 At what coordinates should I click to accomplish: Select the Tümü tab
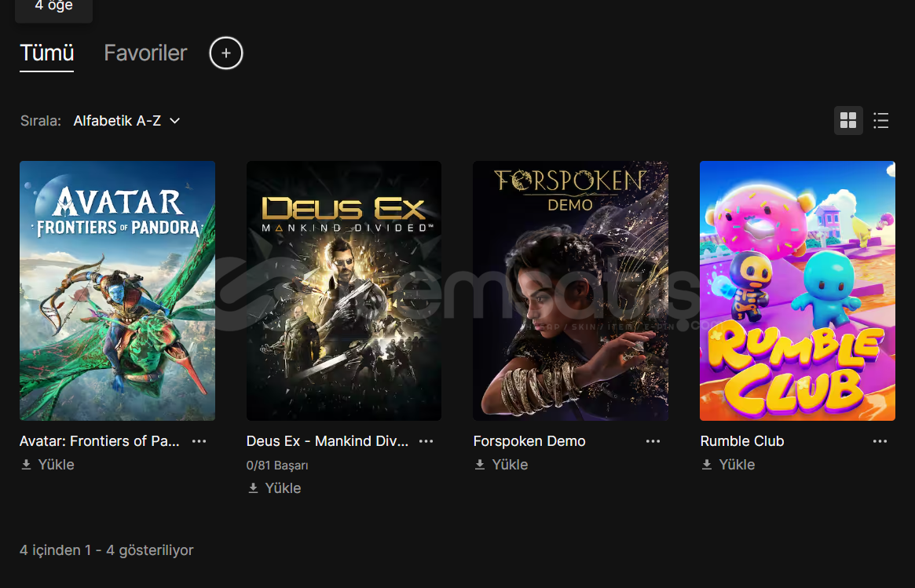46,53
